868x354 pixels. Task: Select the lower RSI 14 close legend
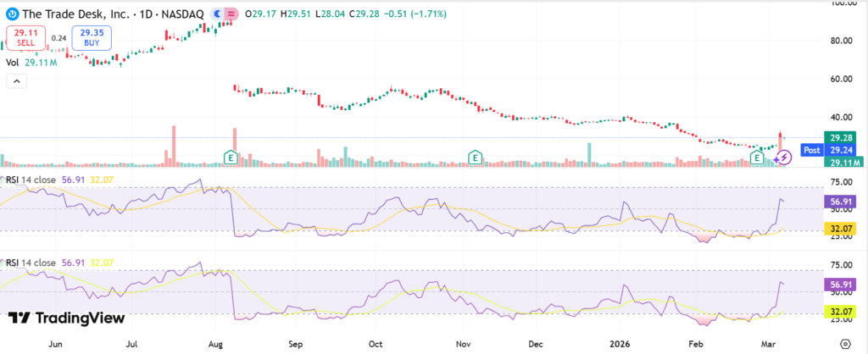[x=42, y=263]
